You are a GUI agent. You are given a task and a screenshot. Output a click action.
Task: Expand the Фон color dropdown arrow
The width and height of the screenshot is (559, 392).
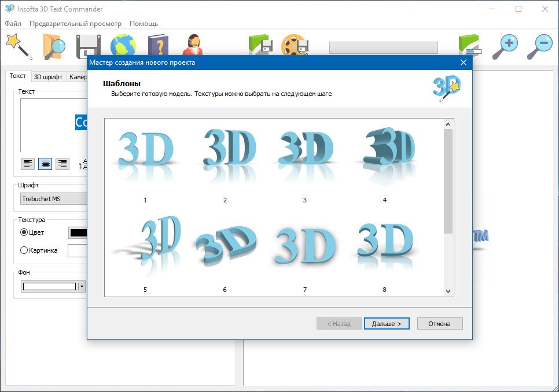(82, 286)
